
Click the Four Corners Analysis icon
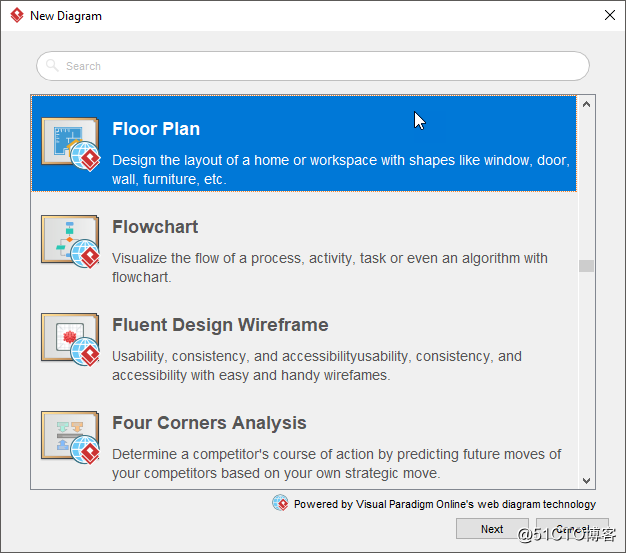(x=71, y=438)
